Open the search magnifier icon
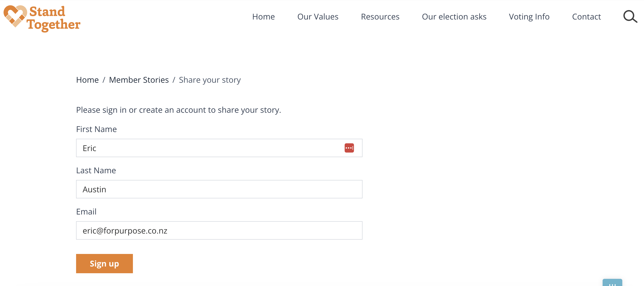This screenshot has width=644, height=286. [x=630, y=17]
